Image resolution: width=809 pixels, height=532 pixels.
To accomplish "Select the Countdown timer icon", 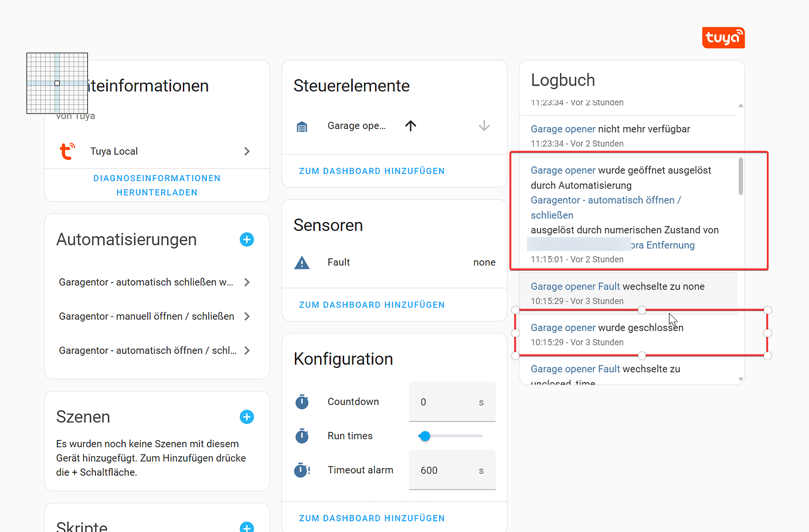I will click(x=301, y=402).
